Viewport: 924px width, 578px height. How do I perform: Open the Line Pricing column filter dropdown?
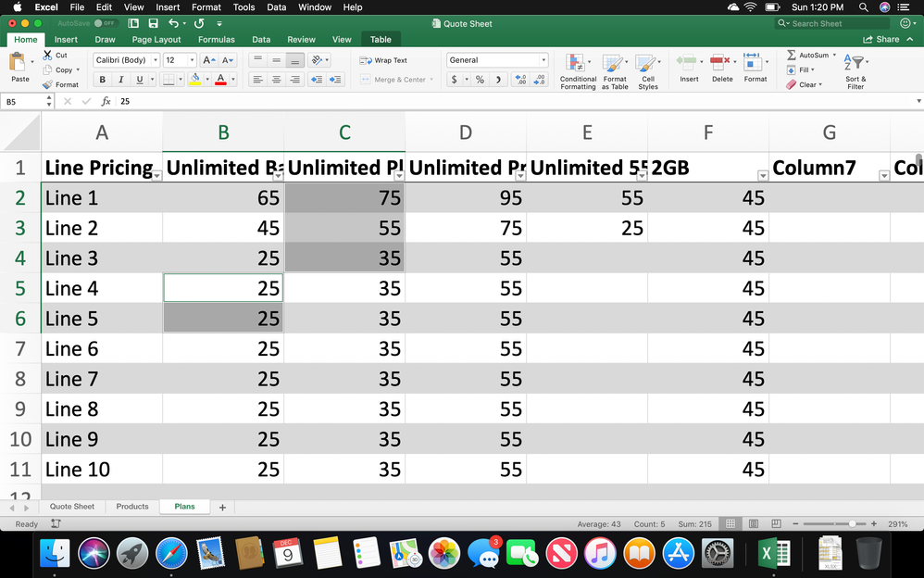[x=157, y=176]
